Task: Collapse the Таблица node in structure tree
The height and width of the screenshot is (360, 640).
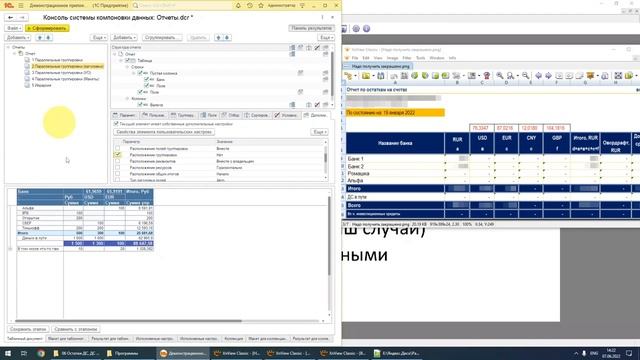Action: point(121,60)
